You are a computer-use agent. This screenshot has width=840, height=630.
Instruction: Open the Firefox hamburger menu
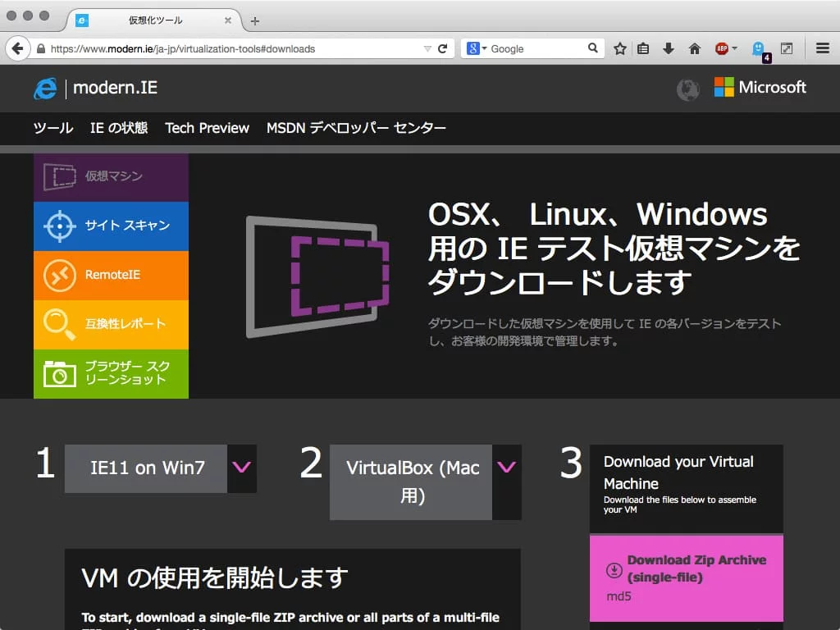(823, 48)
